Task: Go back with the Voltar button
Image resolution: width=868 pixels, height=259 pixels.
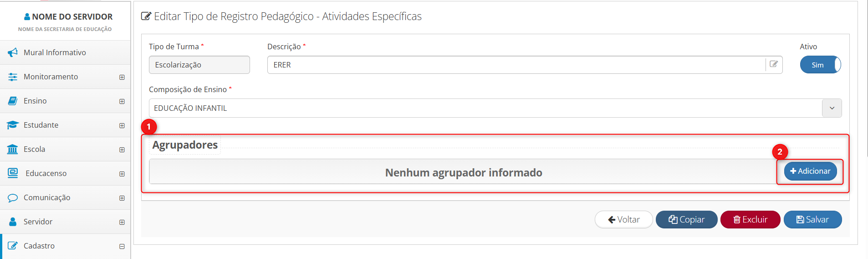Action: click(x=623, y=219)
